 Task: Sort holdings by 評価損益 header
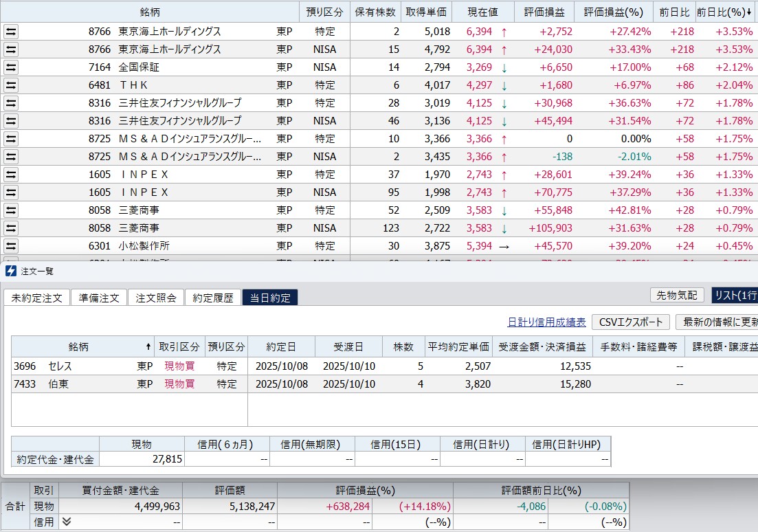point(544,12)
